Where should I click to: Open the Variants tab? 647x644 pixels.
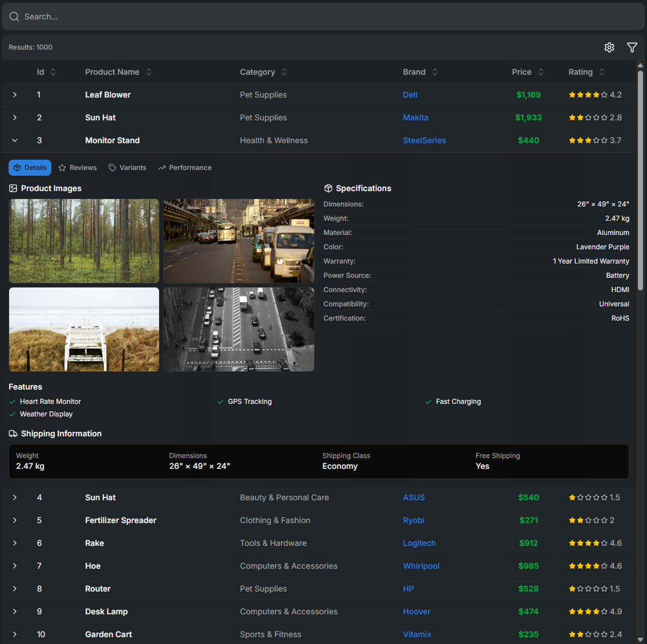[127, 168]
